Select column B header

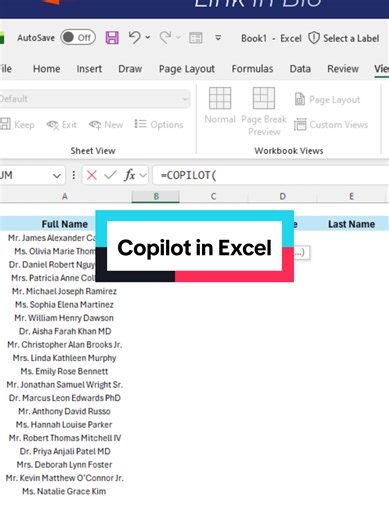coord(156,196)
